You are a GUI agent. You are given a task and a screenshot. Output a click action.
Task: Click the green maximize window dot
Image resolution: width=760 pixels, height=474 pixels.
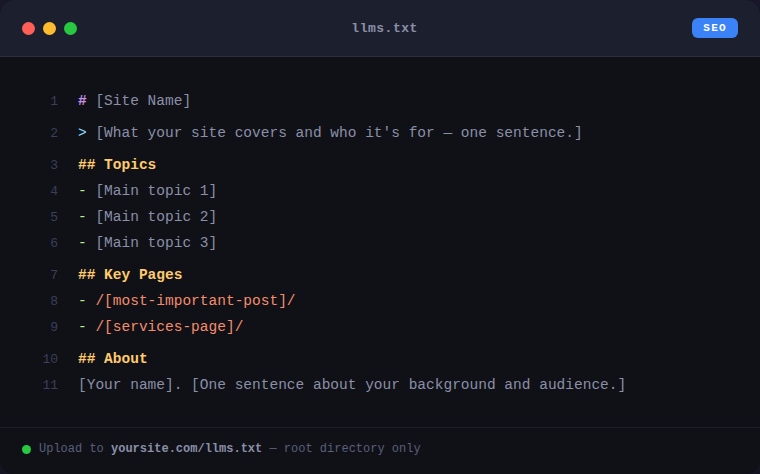click(70, 29)
